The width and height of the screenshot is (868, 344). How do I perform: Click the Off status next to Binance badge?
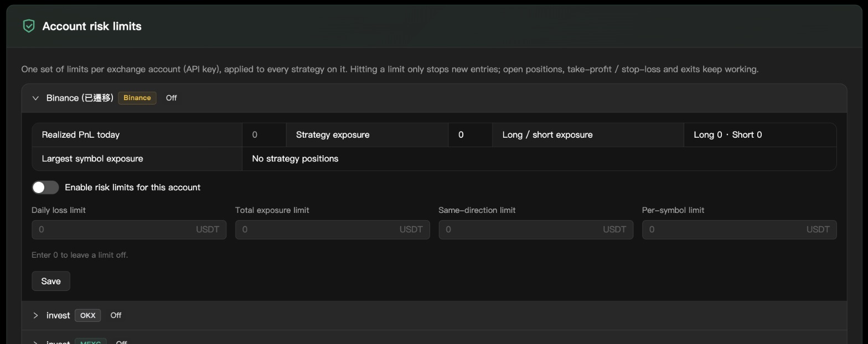[x=171, y=98]
